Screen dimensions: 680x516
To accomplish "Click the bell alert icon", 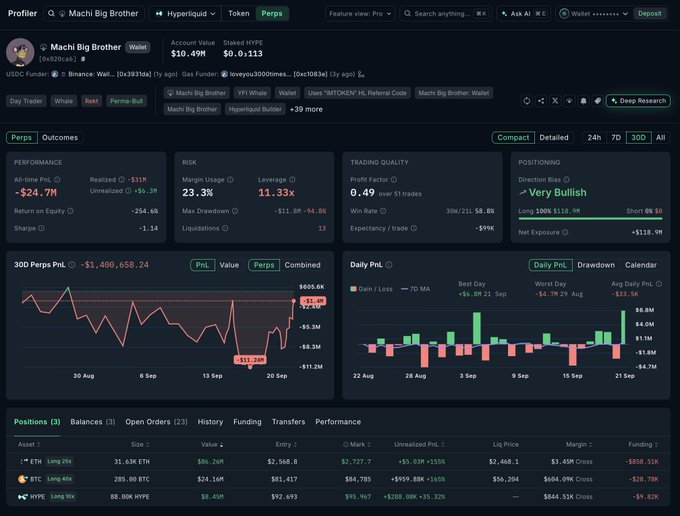I will coord(583,101).
